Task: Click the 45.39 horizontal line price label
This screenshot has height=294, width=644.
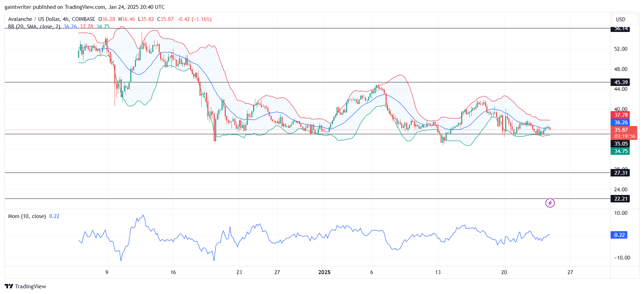Action: (621, 82)
